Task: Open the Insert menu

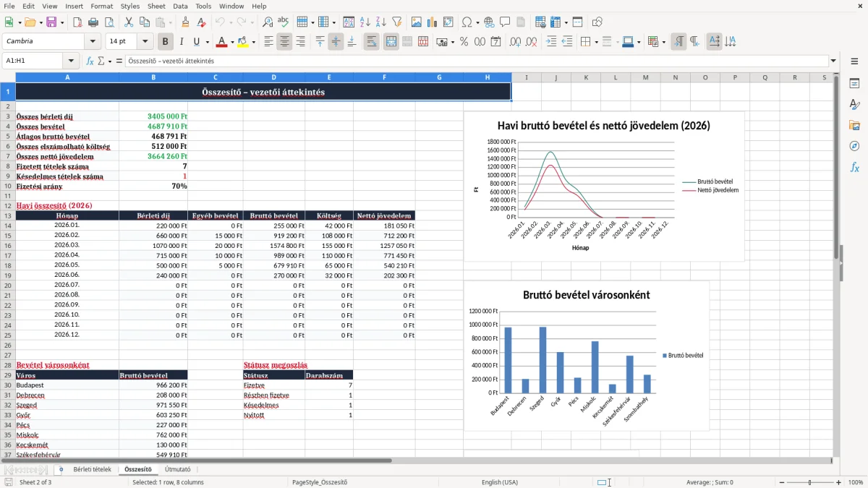Action: point(74,6)
